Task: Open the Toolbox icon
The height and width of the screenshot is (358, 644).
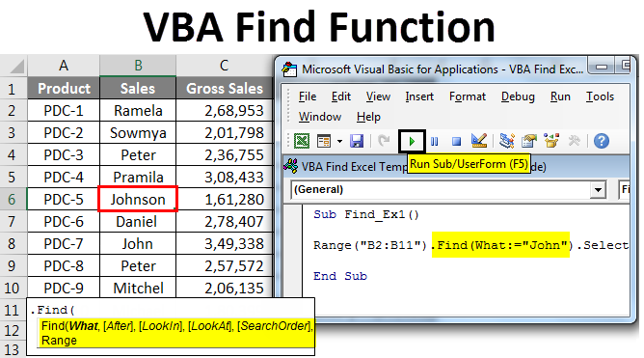Action: pyautogui.click(x=575, y=141)
